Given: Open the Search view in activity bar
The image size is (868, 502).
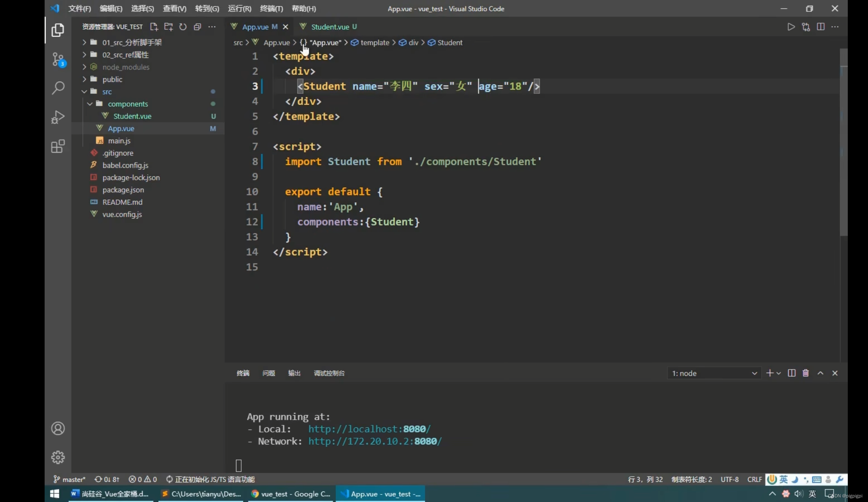Looking at the screenshot, I should 58,88.
